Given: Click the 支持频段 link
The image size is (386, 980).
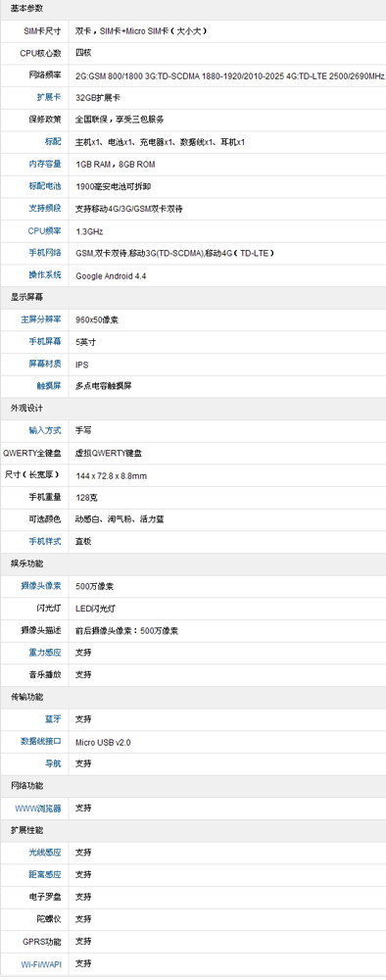Looking at the screenshot, I should click(x=45, y=208).
